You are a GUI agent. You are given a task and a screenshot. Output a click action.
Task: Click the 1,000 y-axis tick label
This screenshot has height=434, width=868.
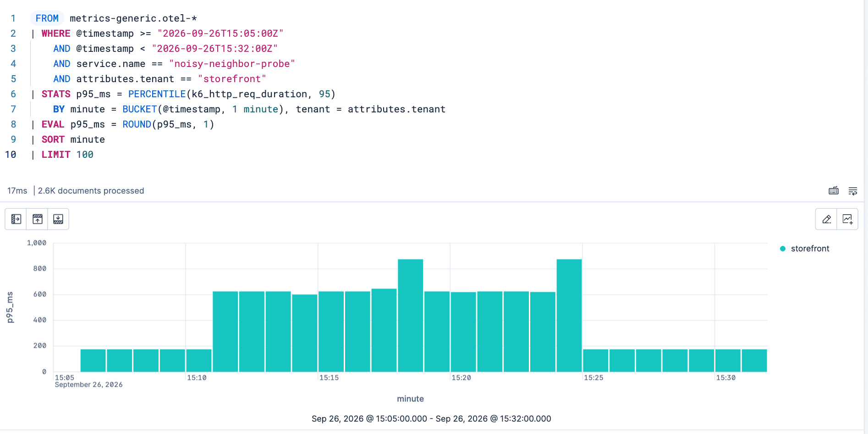coord(37,243)
